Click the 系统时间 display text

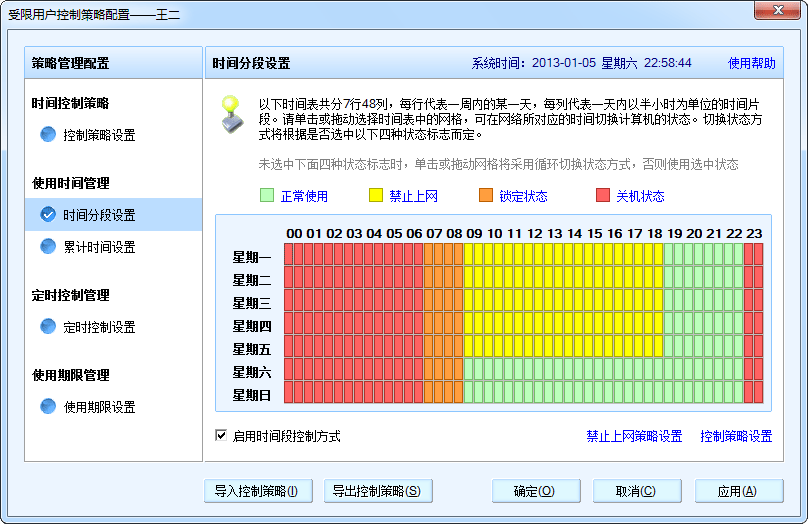(581, 63)
